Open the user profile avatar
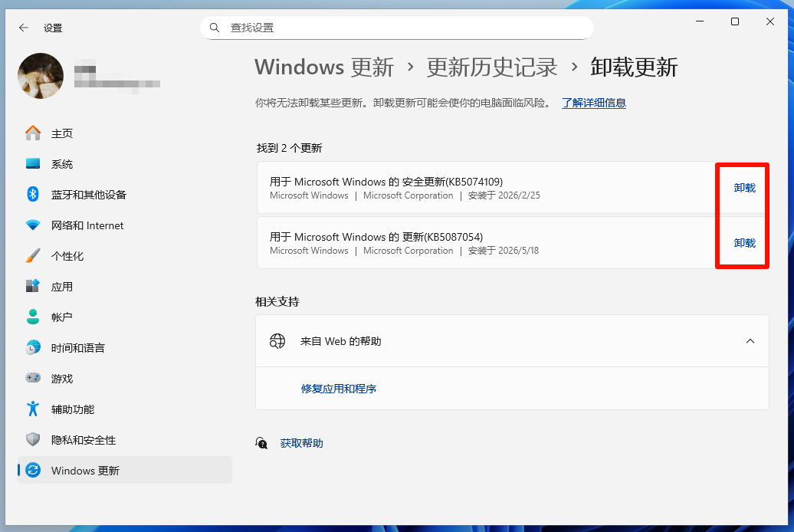 (41, 76)
